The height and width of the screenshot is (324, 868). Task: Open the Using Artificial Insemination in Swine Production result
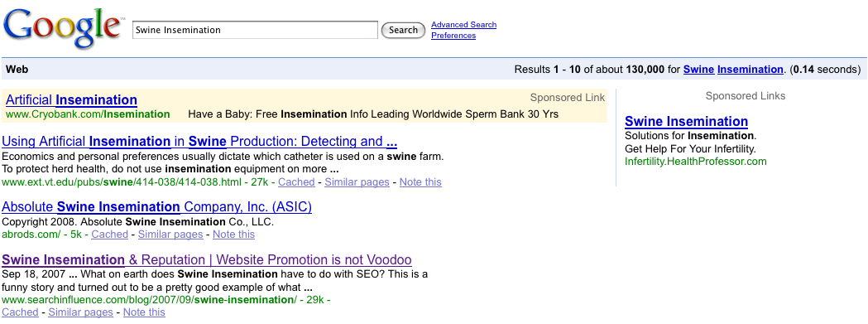click(200, 142)
